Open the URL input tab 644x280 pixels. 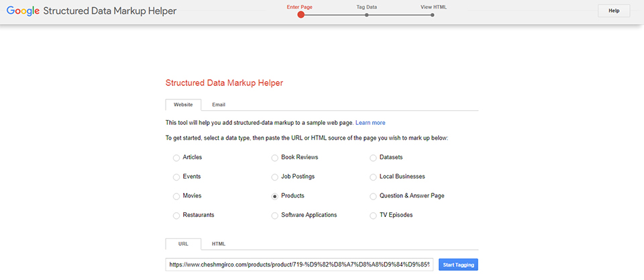click(x=183, y=244)
